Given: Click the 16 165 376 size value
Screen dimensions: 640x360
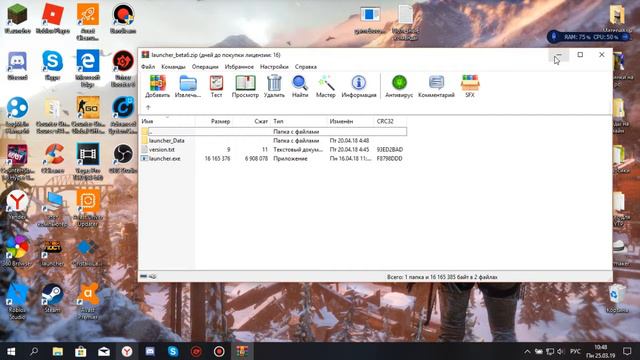Looking at the screenshot, I should [x=217, y=158].
